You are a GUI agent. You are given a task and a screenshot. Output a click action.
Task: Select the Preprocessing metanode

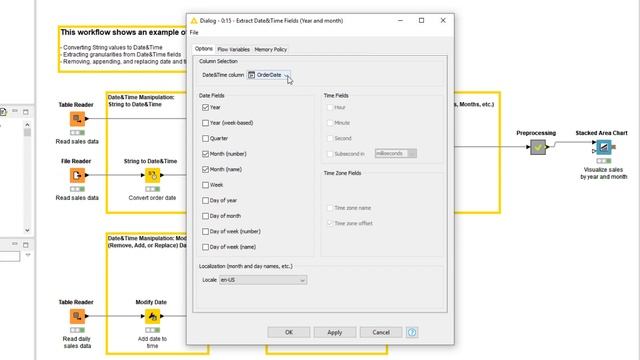click(x=538, y=147)
